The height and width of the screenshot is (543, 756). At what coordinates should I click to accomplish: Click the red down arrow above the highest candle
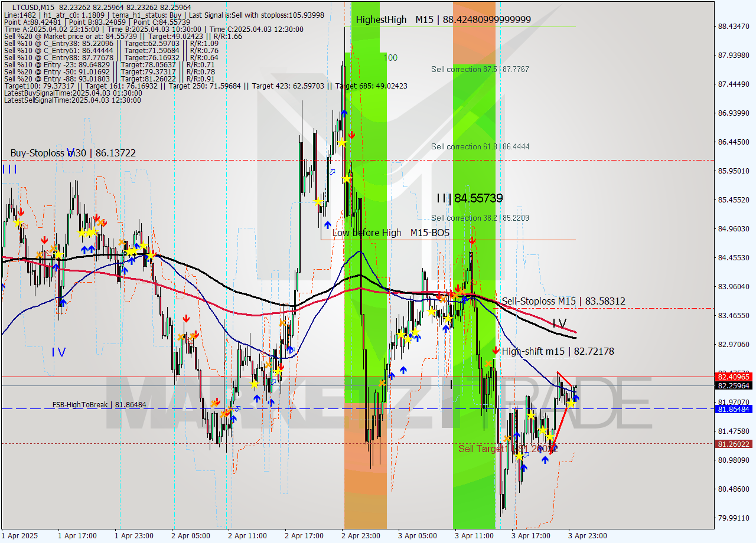pos(353,134)
